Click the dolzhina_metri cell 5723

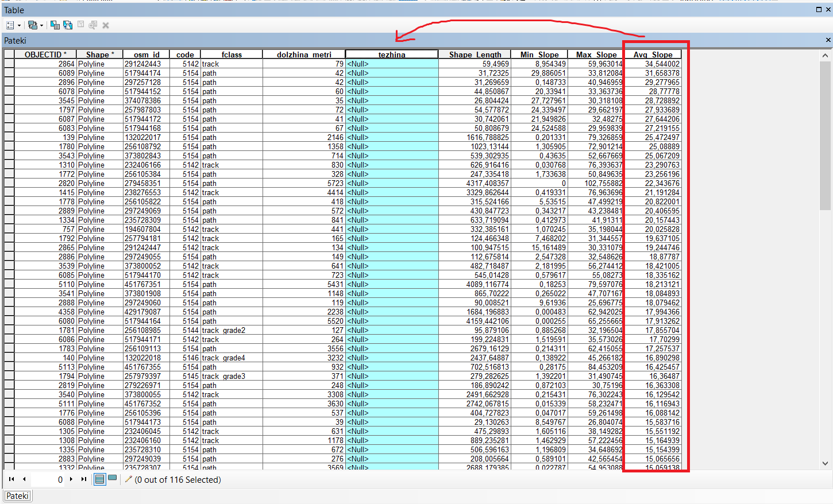(304, 183)
